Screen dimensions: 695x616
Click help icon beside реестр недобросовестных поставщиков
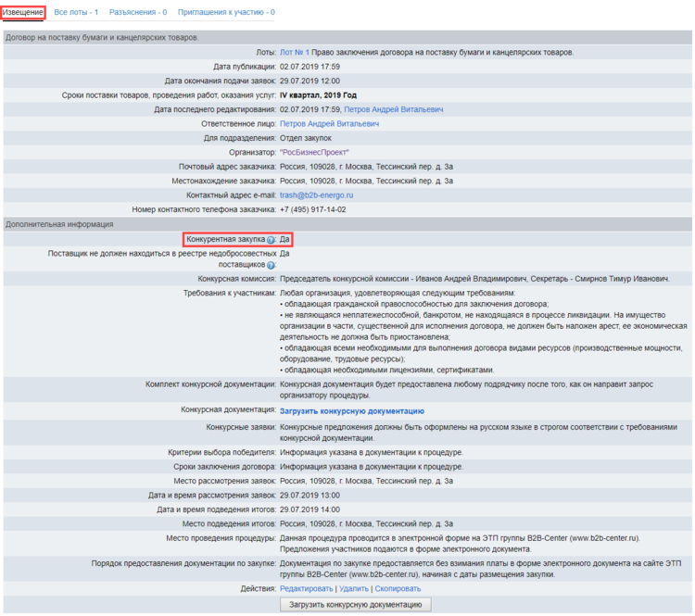pyautogui.click(x=272, y=265)
